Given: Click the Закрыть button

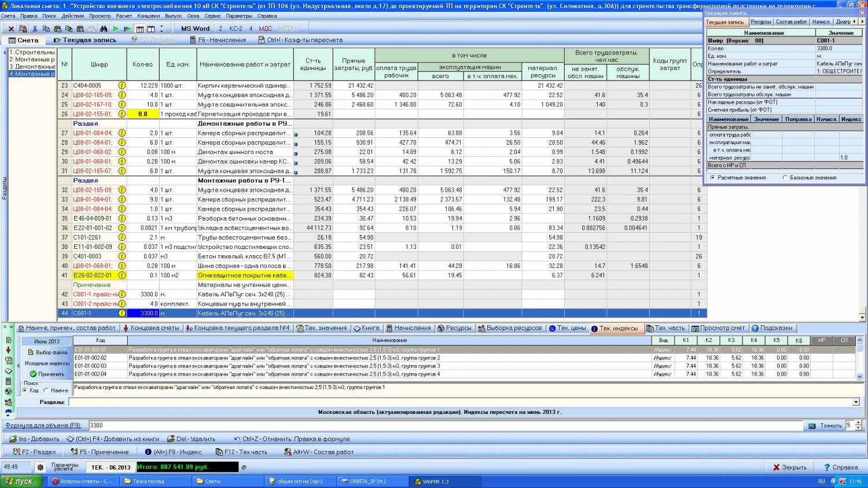Looking at the screenshot, I should coord(790,467).
